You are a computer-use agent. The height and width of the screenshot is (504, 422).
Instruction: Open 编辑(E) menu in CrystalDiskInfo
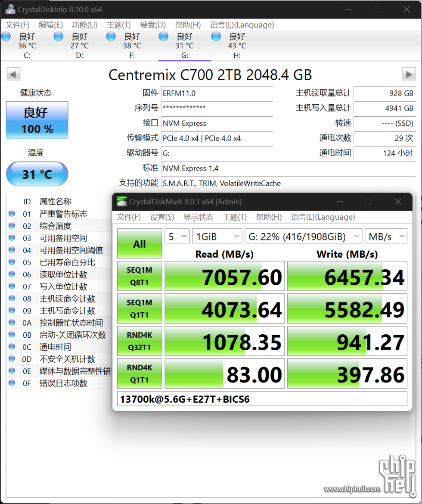coord(51,25)
